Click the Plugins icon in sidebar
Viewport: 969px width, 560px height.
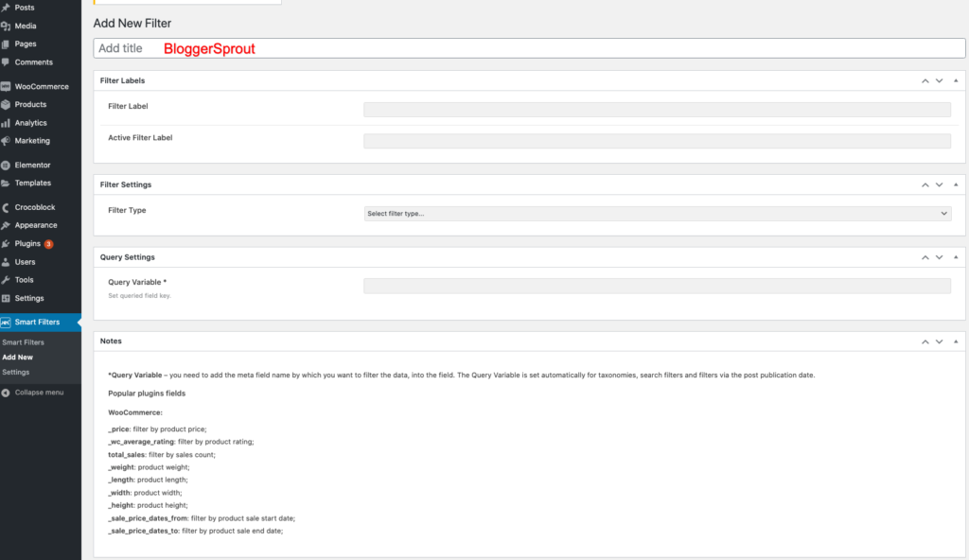(x=6, y=243)
